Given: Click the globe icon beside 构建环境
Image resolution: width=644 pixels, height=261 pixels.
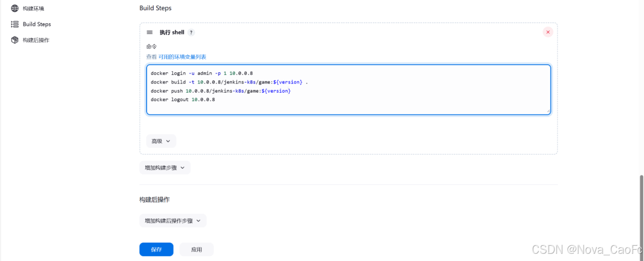Looking at the screenshot, I should coord(15,9).
